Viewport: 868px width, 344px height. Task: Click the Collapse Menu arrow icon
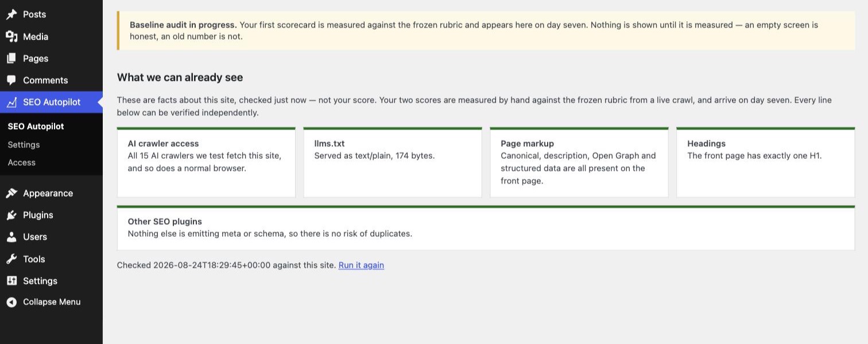pyautogui.click(x=11, y=302)
